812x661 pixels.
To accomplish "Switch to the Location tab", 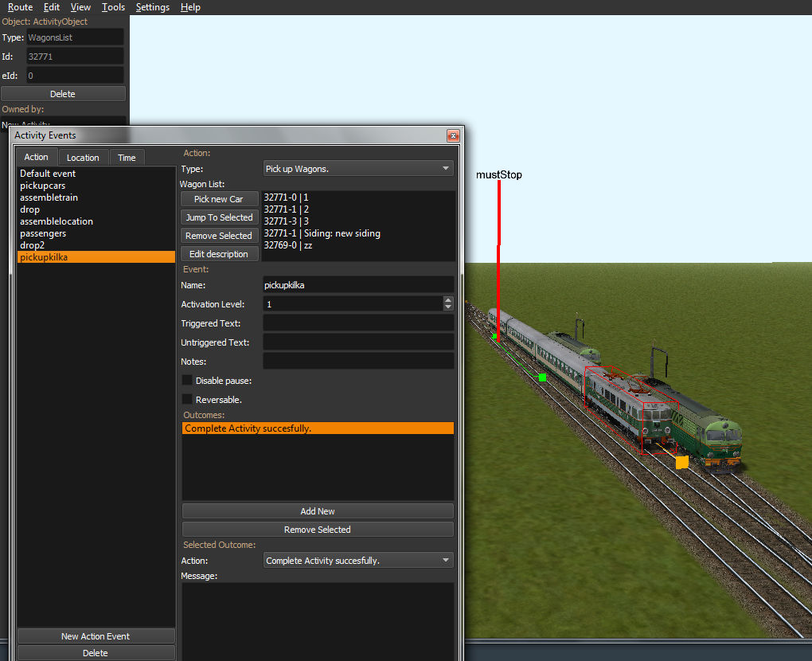I will (83, 158).
